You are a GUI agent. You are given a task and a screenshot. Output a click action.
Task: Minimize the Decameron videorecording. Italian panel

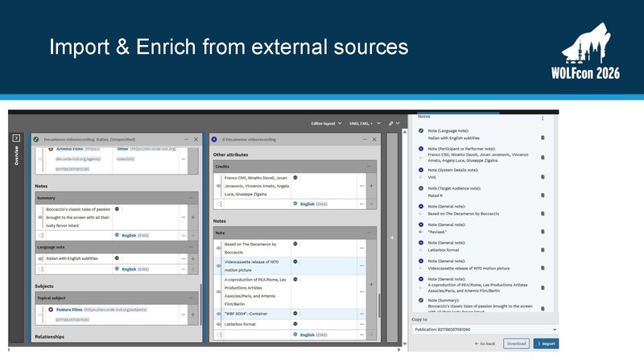[187, 139]
